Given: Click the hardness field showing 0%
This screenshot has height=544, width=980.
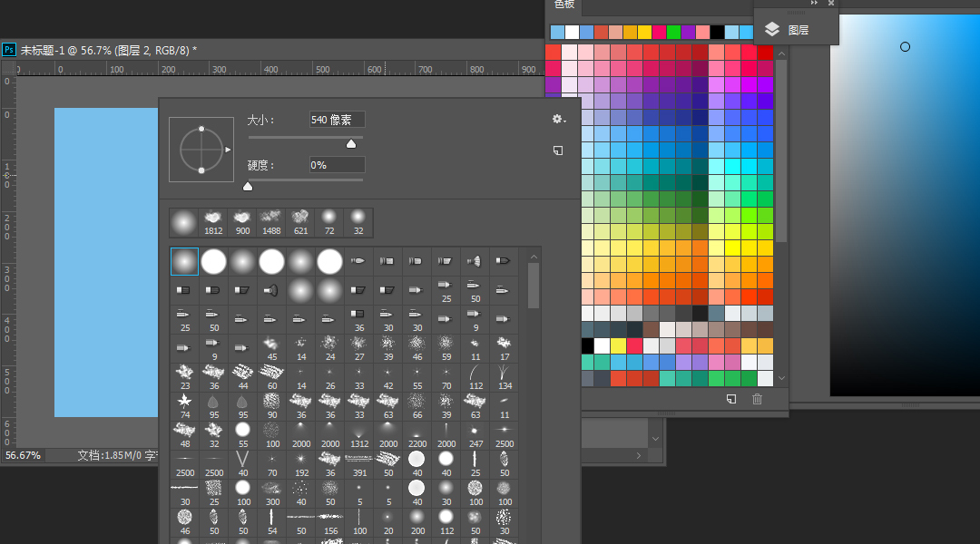Looking at the screenshot, I should pyautogui.click(x=337, y=165).
